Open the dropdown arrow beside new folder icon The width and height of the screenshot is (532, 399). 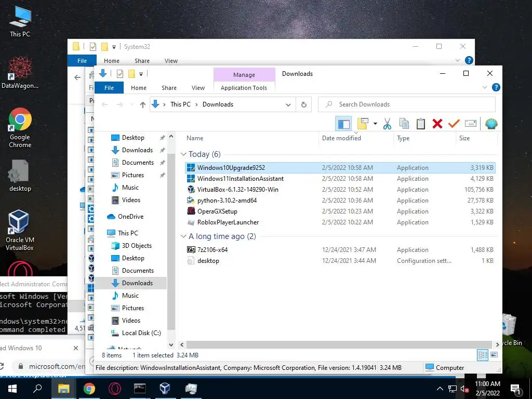[375, 124]
